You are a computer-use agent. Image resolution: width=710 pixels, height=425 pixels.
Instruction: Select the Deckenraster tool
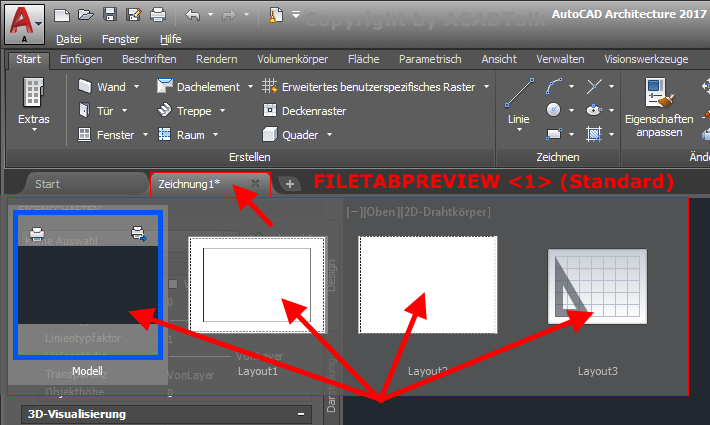click(304, 110)
